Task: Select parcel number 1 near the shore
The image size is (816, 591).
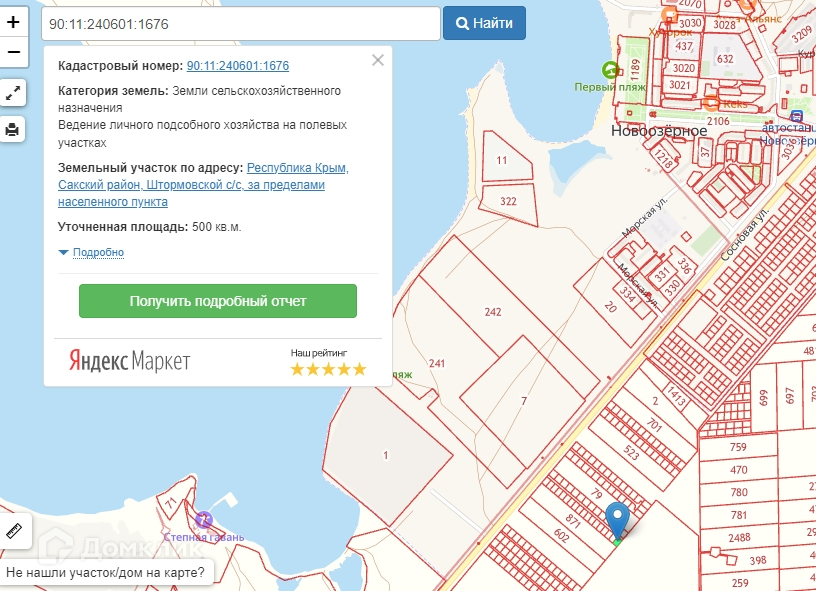Action: pyautogui.click(x=386, y=455)
